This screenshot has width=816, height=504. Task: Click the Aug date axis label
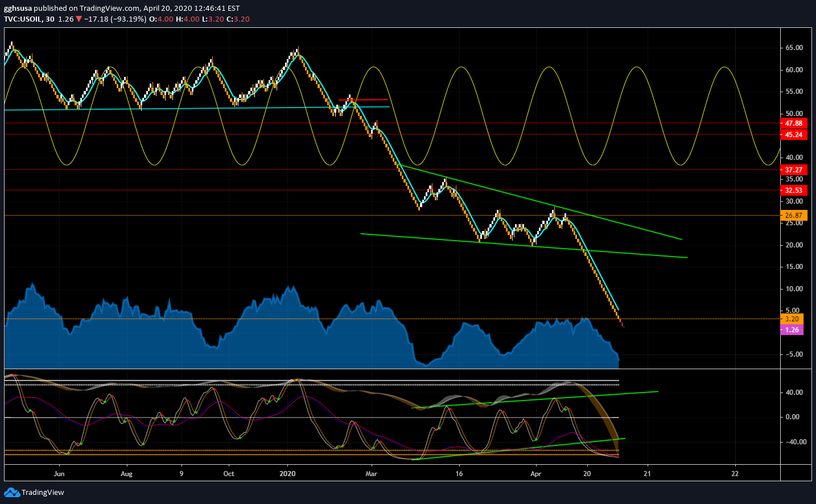point(126,473)
